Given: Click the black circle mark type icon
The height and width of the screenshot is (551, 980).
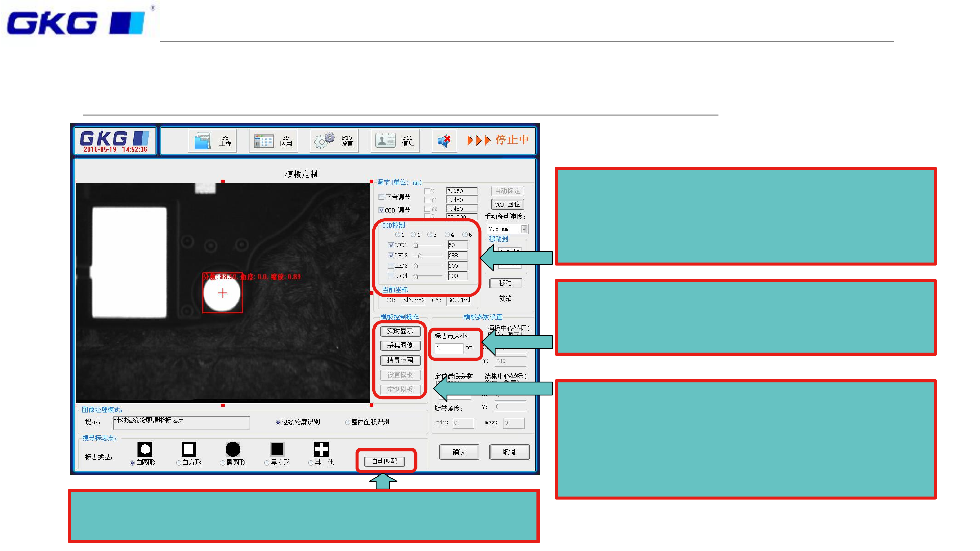Looking at the screenshot, I should click(233, 449).
